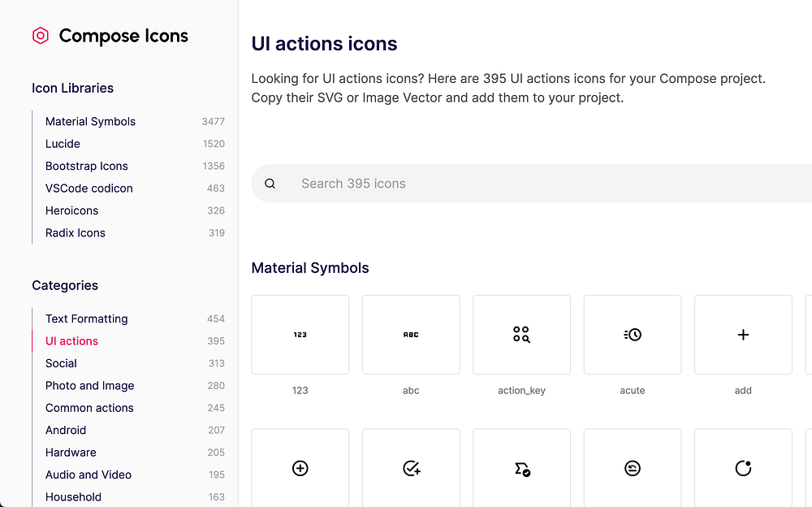Open the Material Symbols library
812x507 pixels.
pyautogui.click(x=91, y=121)
